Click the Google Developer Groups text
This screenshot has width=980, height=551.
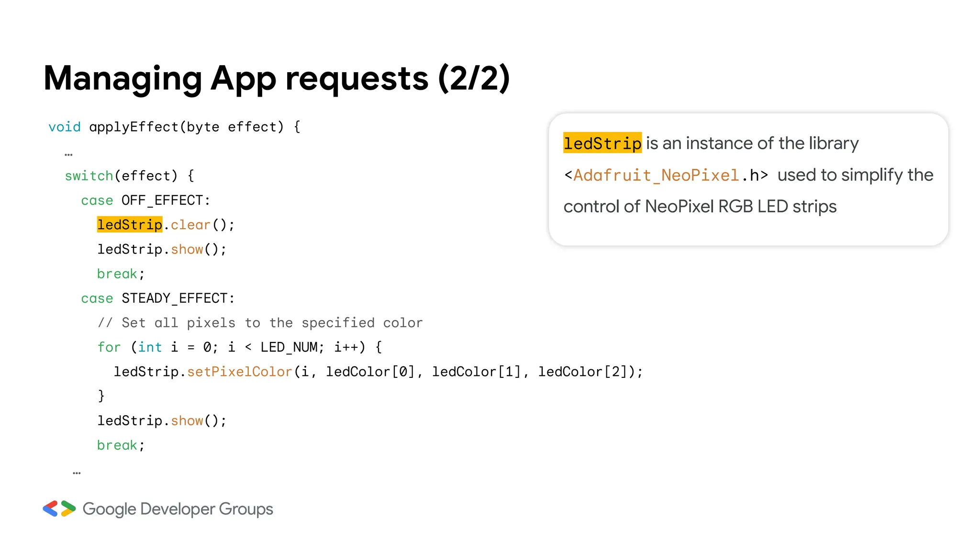tap(178, 509)
